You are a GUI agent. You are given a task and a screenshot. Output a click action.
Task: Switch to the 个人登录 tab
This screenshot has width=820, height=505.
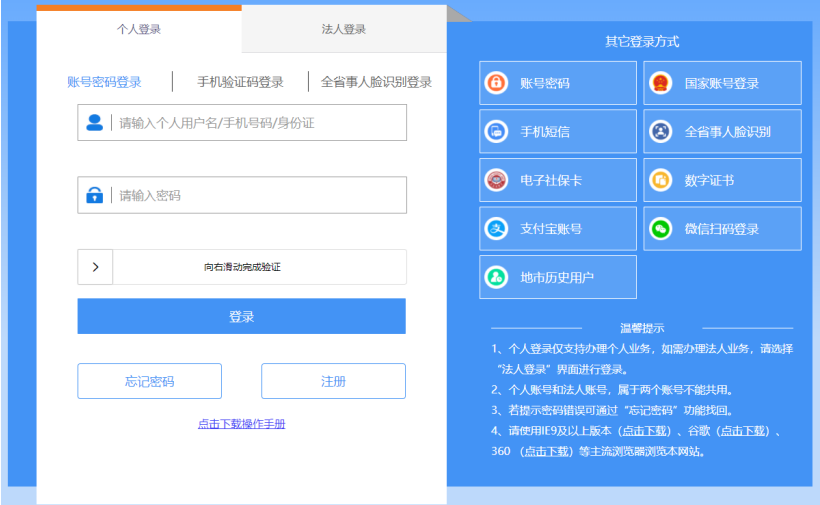click(x=139, y=30)
